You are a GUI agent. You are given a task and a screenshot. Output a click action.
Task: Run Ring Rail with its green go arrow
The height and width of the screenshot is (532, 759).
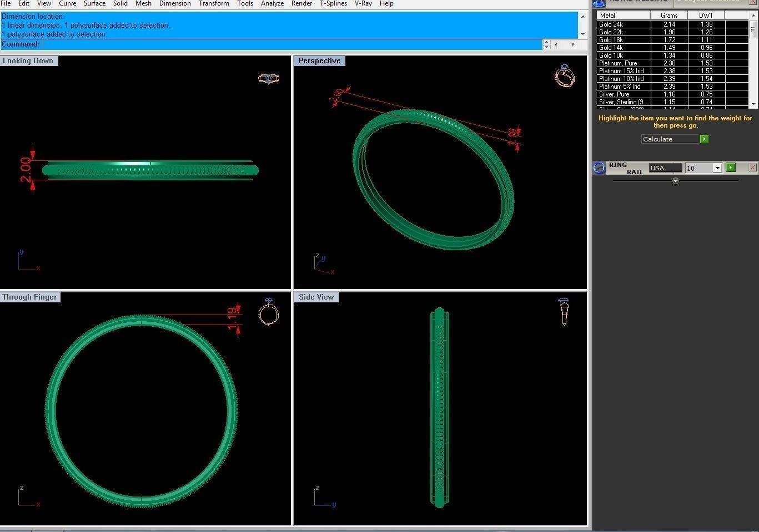click(731, 168)
